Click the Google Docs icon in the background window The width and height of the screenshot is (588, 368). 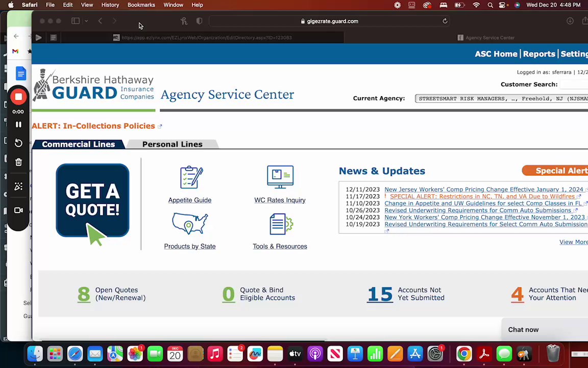[20, 73]
